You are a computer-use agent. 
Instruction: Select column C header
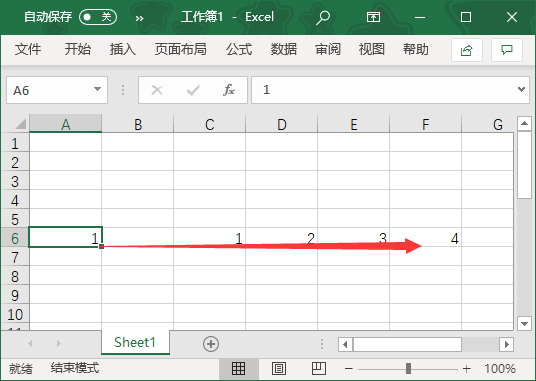point(210,124)
